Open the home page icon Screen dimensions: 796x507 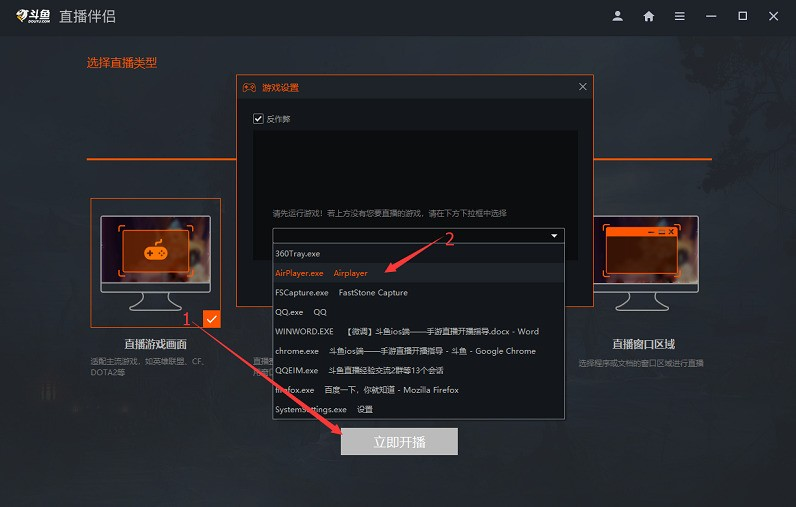click(649, 16)
